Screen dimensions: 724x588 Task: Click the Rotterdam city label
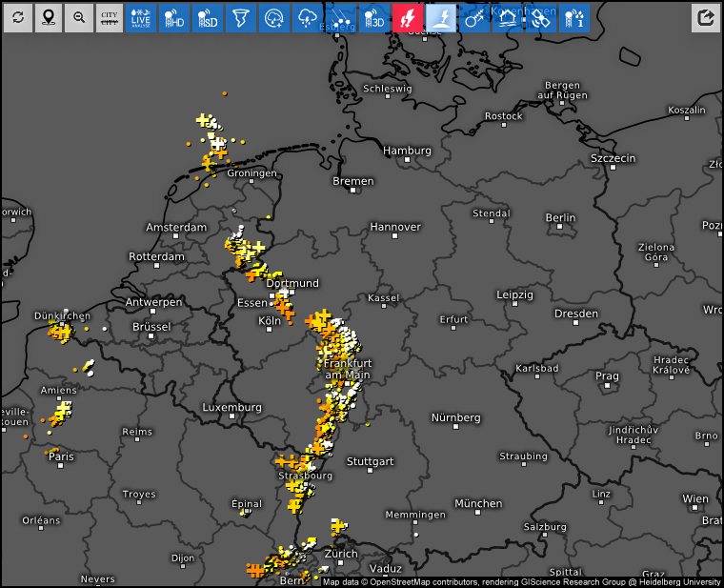(156, 256)
